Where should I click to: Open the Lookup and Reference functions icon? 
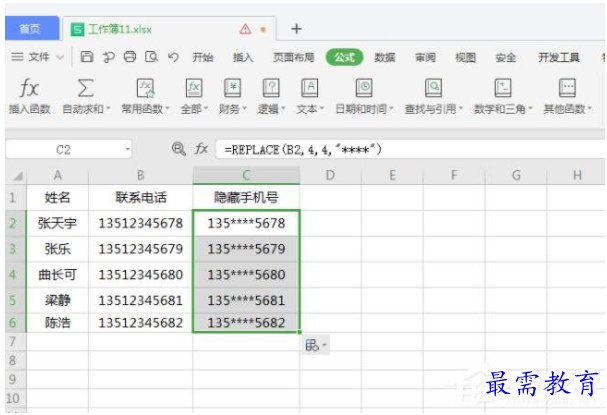433,88
